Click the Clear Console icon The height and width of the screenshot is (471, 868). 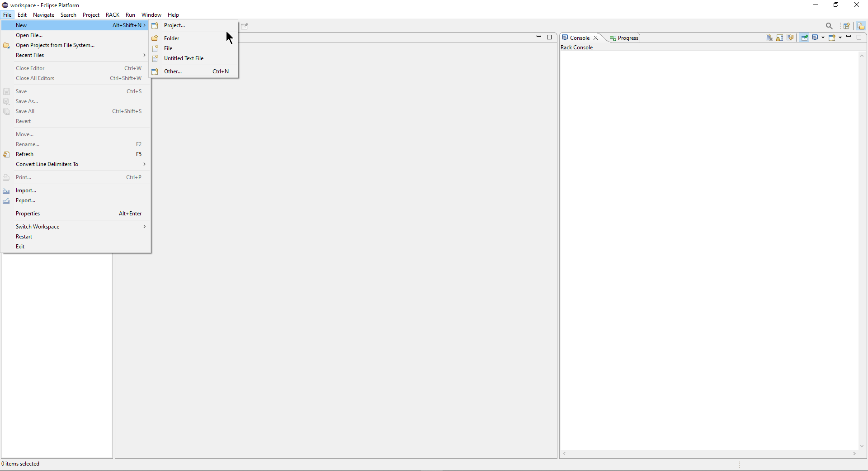pos(769,38)
